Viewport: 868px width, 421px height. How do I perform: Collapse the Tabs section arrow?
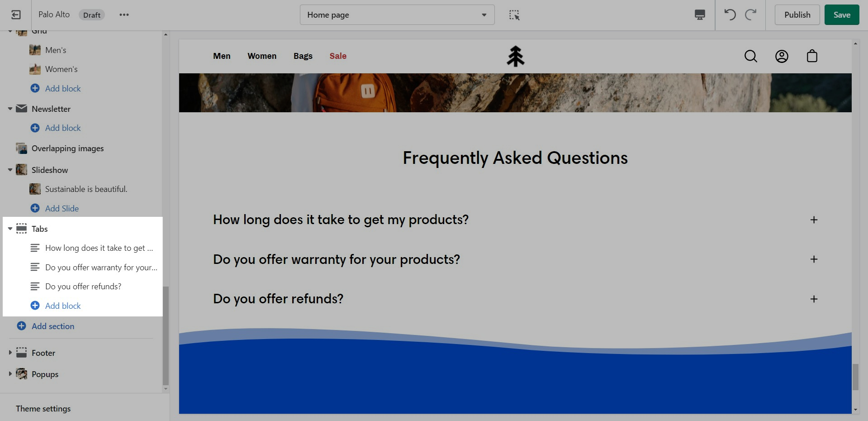coord(10,229)
